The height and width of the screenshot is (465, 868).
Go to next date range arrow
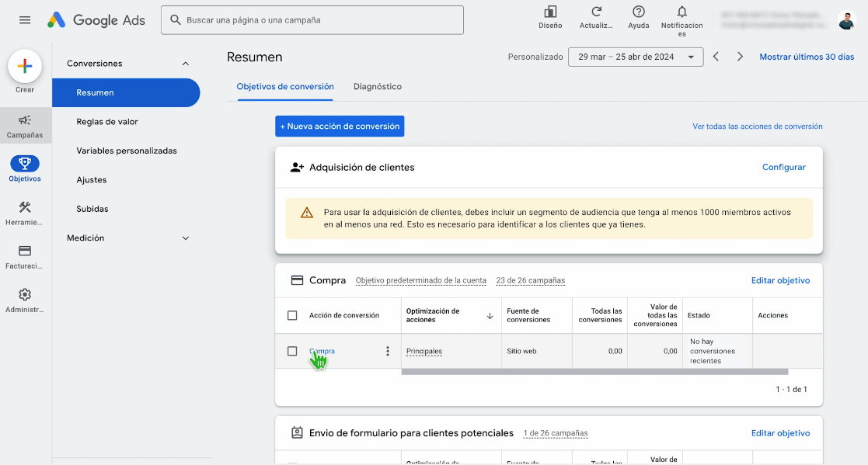pos(740,57)
